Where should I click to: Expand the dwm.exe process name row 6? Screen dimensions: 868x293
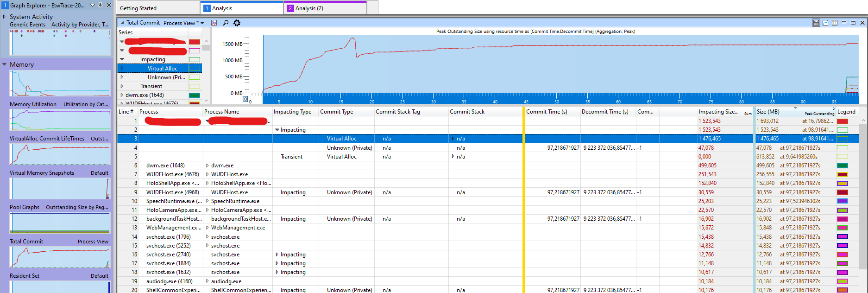(x=208, y=166)
